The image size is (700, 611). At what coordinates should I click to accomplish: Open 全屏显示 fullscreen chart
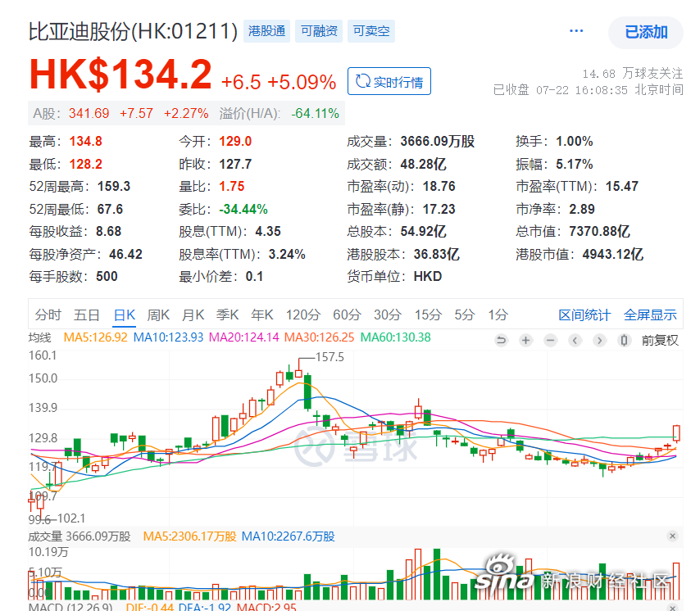pos(650,315)
